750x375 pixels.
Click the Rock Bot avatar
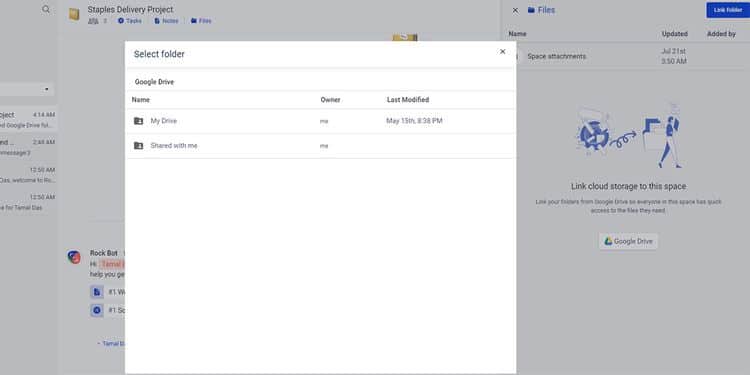click(x=74, y=257)
